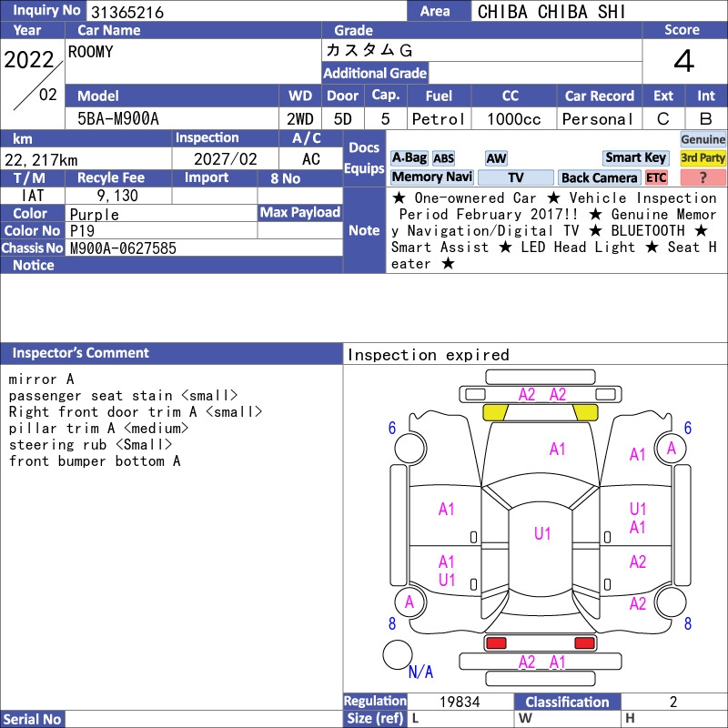Select the Inspector's Comment header
The height and width of the screenshot is (728, 728).
pyautogui.click(x=171, y=353)
